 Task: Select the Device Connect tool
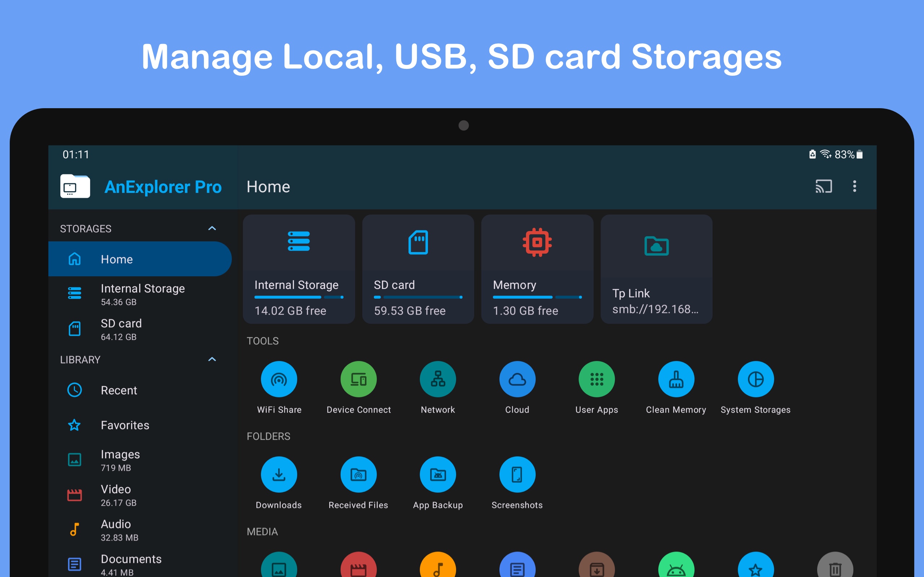pyautogui.click(x=358, y=379)
